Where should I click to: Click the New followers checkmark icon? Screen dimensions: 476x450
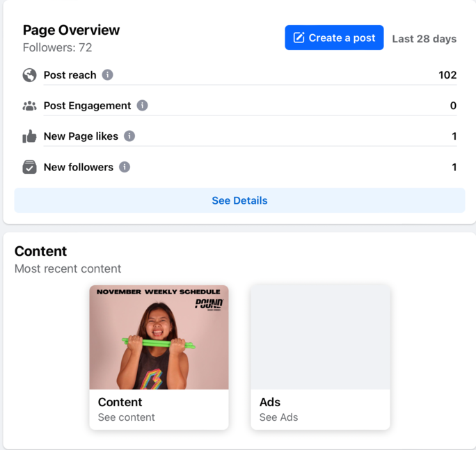[29, 167]
